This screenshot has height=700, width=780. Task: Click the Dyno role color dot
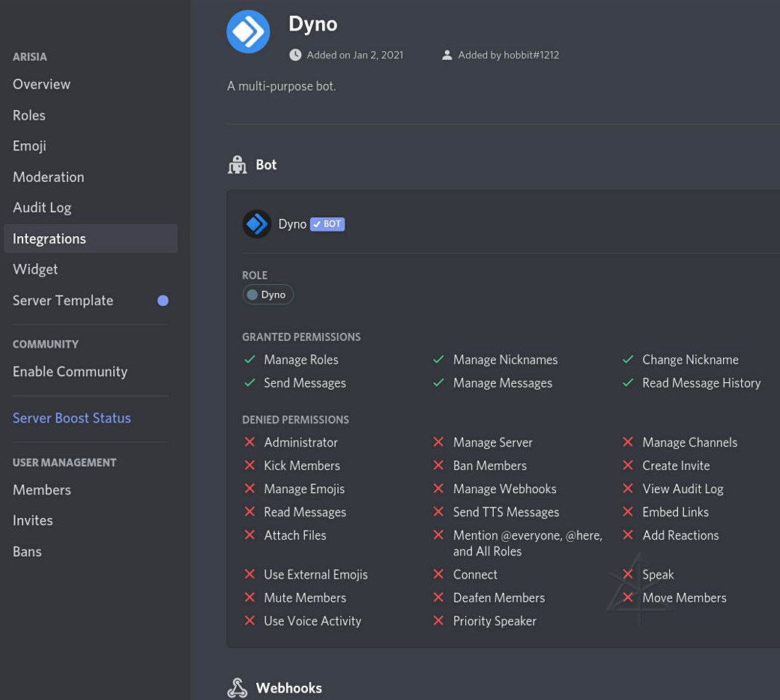pyautogui.click(x=253, y=295)
